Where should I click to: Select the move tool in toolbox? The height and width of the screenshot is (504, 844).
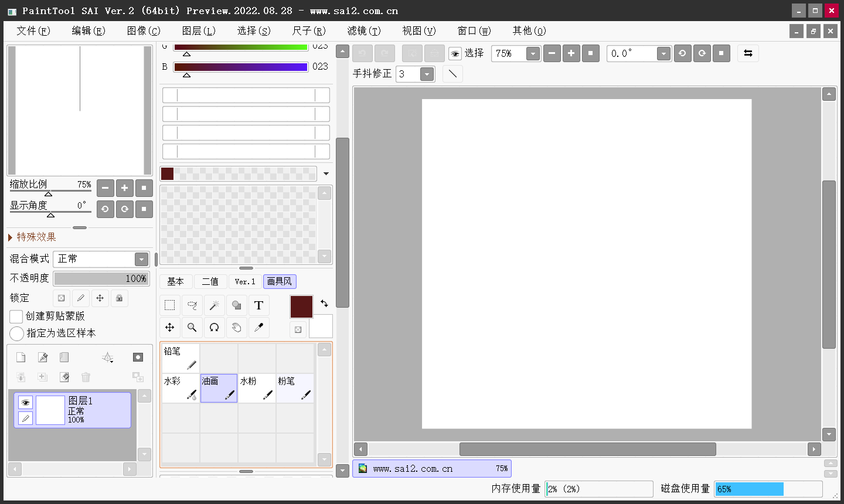pos(170,328)
